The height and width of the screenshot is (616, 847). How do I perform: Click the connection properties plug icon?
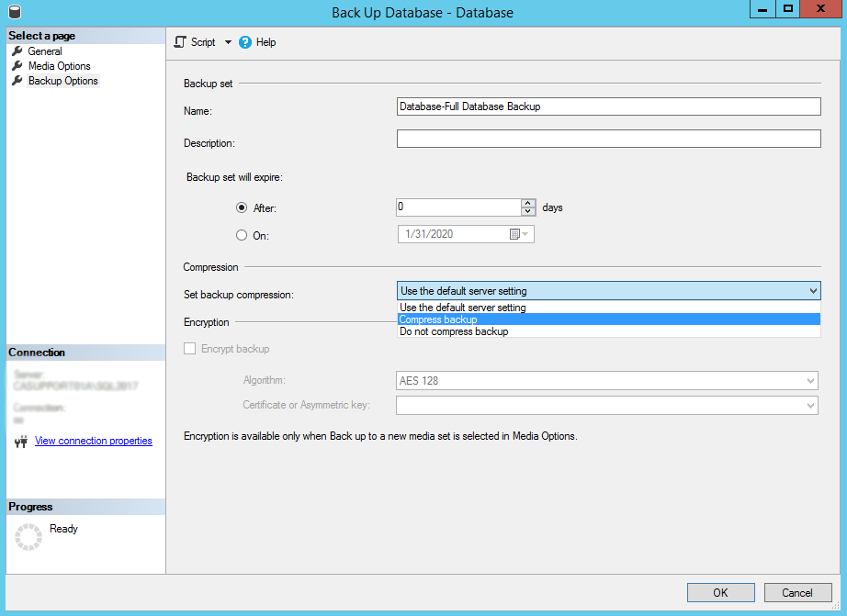21,442
